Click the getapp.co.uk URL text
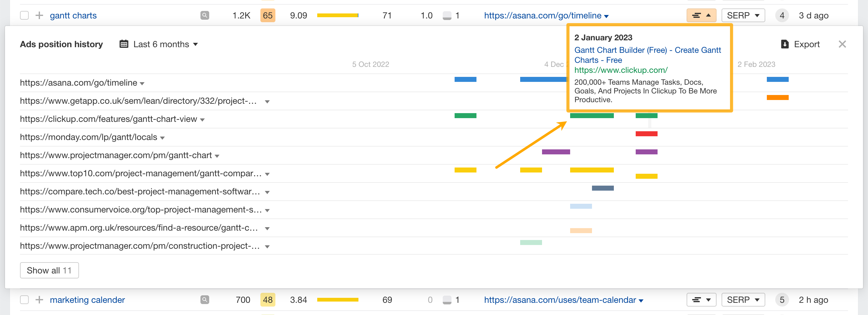 [139, 101]
